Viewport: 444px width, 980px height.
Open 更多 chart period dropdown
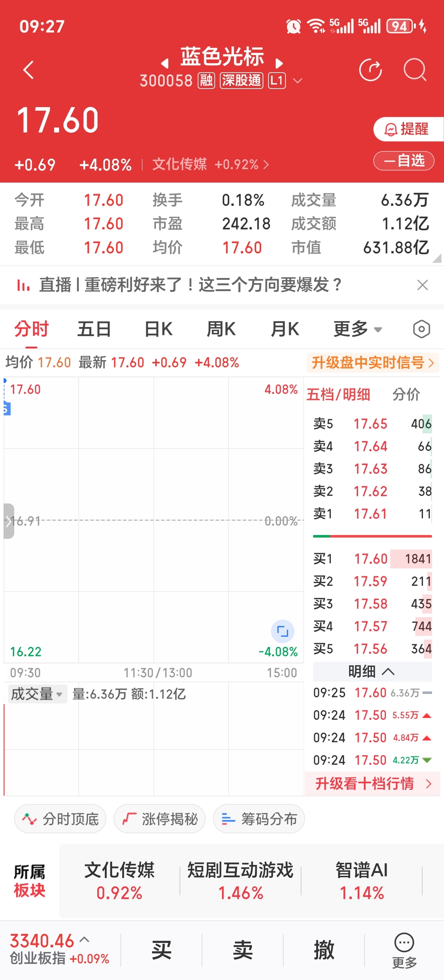pyautogui.click(x=358, y=329)
